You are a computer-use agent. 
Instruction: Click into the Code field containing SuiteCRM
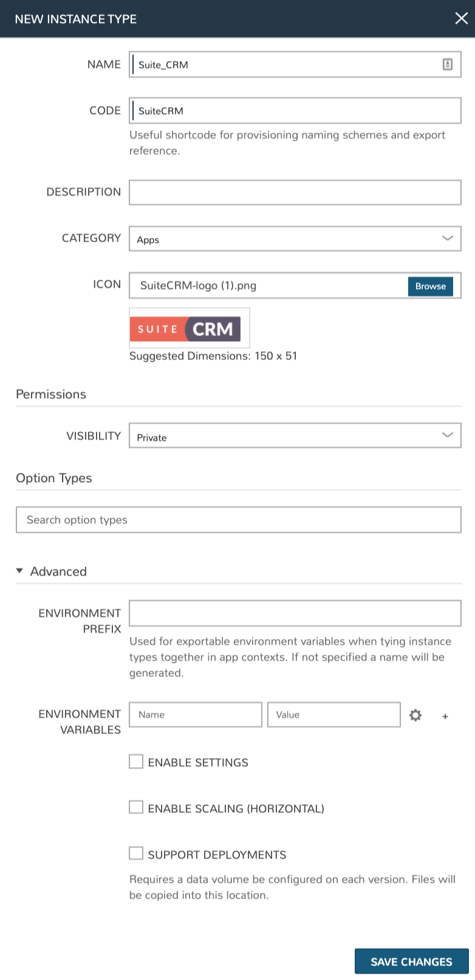click(x=295, y=111)
